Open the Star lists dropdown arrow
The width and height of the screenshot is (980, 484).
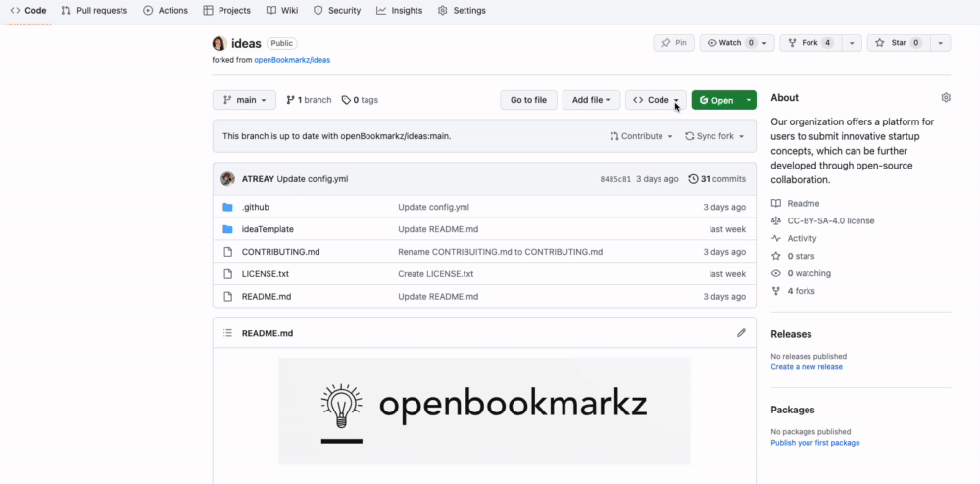(941, 43)
